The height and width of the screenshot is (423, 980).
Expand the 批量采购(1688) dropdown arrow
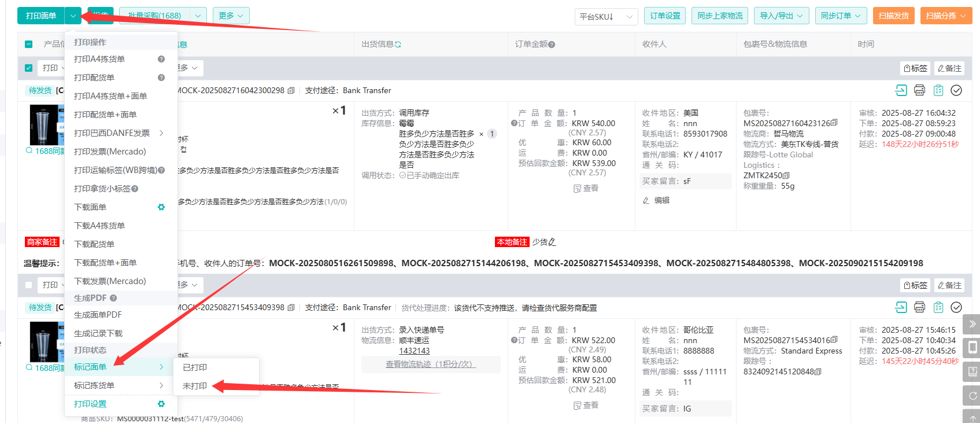pyautogui.click(x=198, y=16)
